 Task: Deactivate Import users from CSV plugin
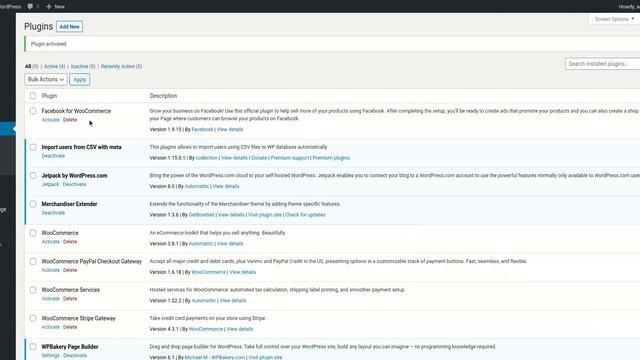click(x=53, y=156)
